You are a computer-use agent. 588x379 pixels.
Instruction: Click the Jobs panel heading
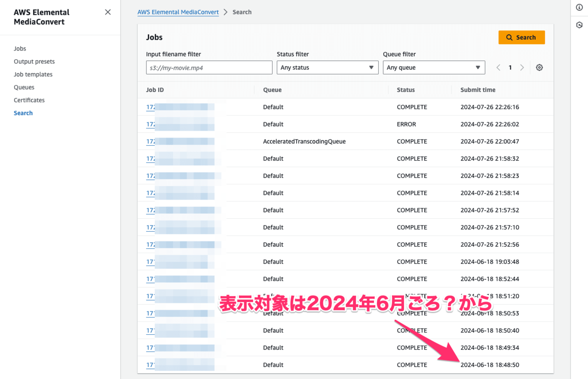tap(154, 37)
